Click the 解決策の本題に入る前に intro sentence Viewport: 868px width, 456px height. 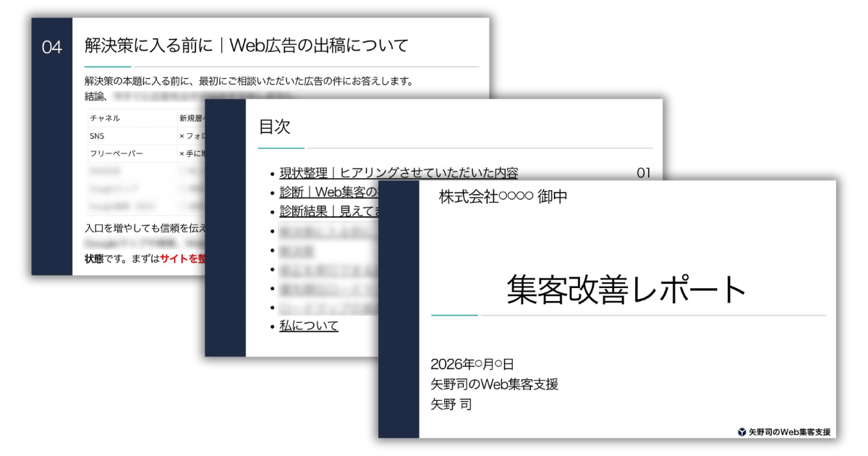249,81
